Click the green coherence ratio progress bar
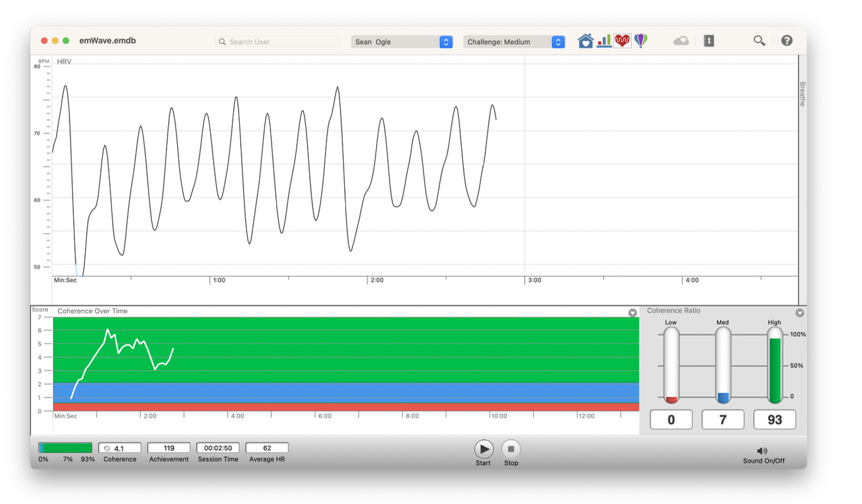The width and height of the screenshot is (862, 504). click(65, 448)
